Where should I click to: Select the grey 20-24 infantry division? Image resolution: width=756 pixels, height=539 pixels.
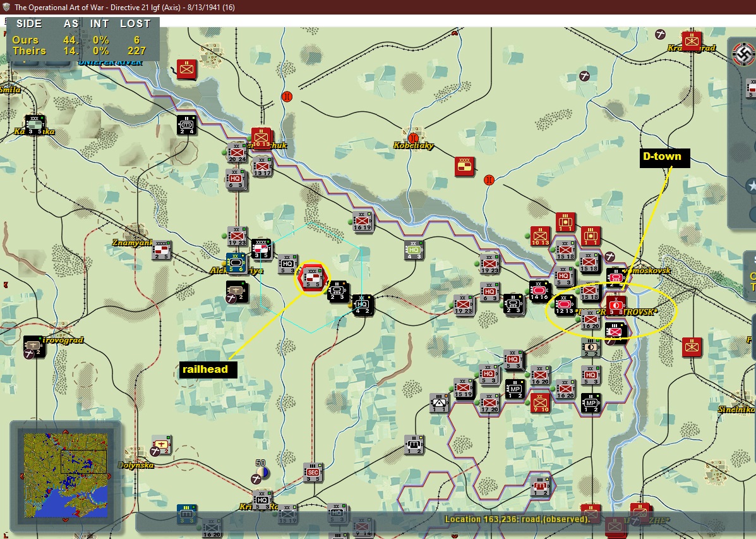tap(237, 152)
